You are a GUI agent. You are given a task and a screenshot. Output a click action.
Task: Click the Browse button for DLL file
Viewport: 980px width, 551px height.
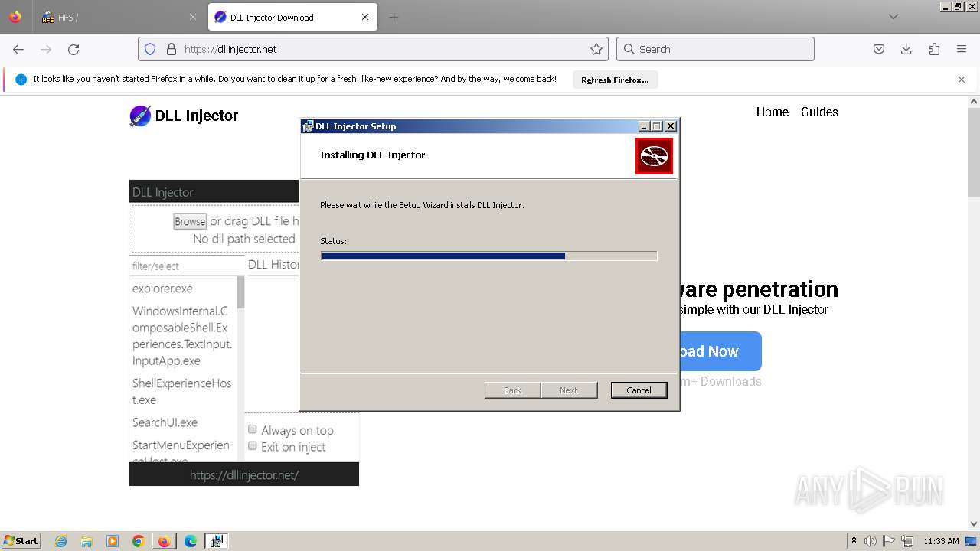(190, 221)
